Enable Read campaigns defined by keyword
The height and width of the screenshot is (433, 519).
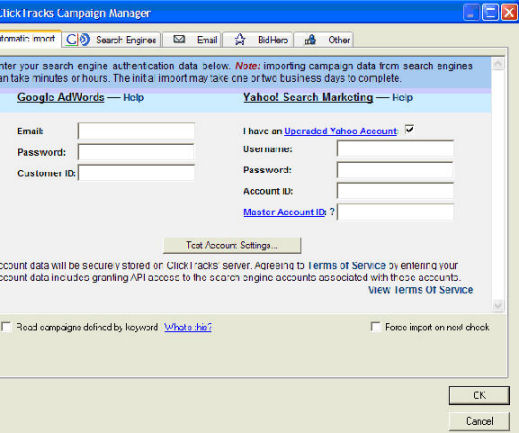pos(6,327)
